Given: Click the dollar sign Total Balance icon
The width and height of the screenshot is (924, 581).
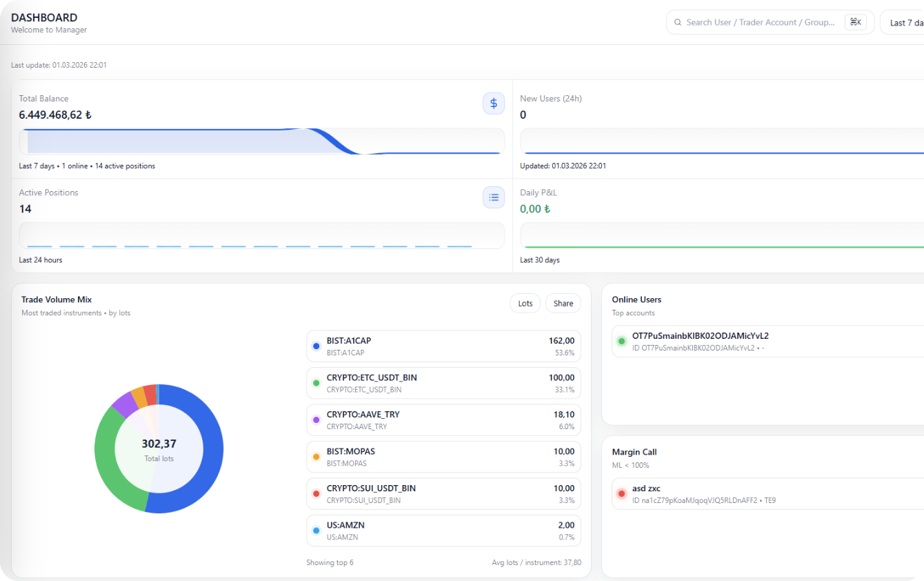Looking at the screenshot, I should click(x=493, y=104).
